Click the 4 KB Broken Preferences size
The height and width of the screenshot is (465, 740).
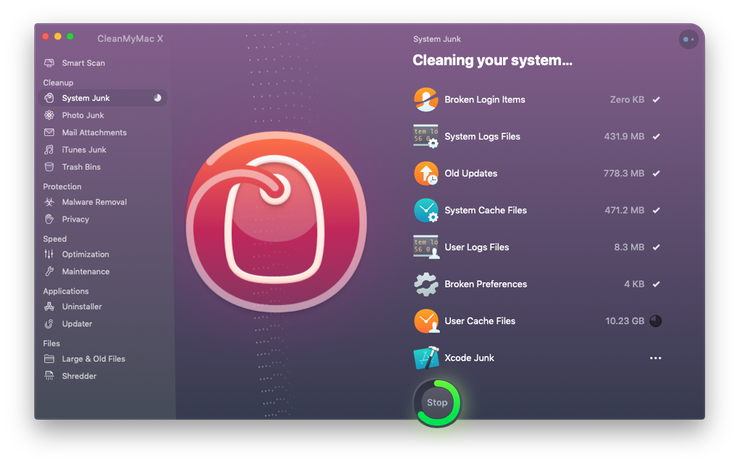coord(634,284)
